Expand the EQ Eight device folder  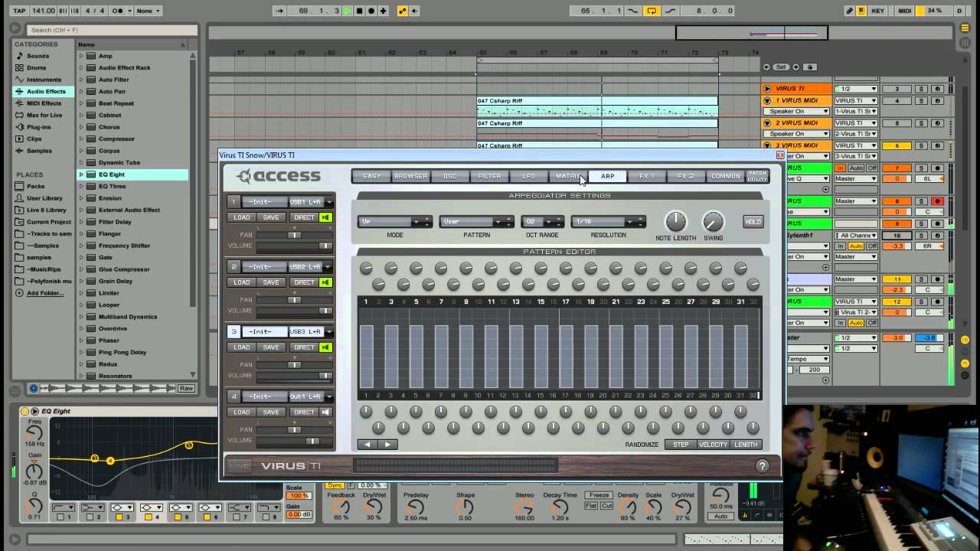[81, 174]
